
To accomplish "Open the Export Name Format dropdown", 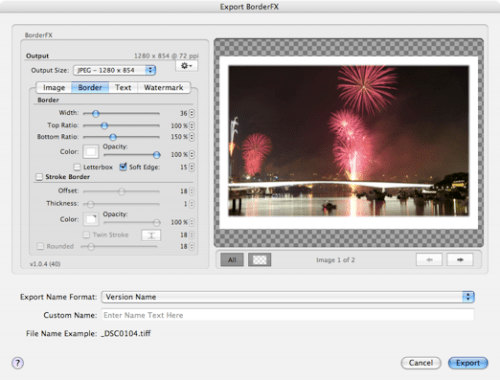I will [288, 297].
